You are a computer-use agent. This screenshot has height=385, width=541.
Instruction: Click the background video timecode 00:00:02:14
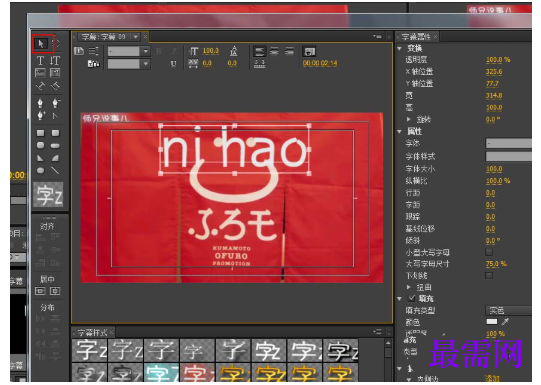pos(320,63)
